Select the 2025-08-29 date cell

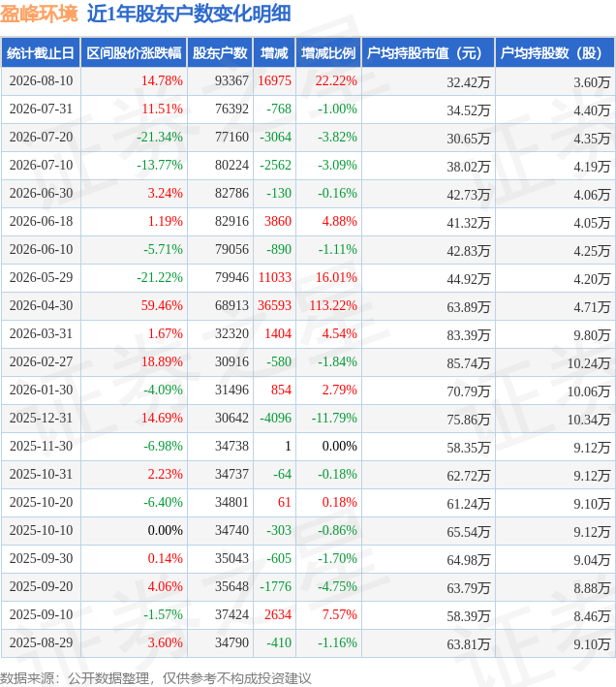pyautogui.click(x=41, y=642)
